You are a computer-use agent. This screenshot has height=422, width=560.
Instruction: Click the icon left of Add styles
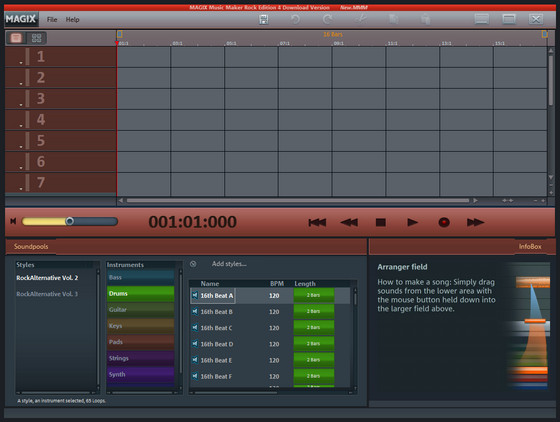click(193, 264)
